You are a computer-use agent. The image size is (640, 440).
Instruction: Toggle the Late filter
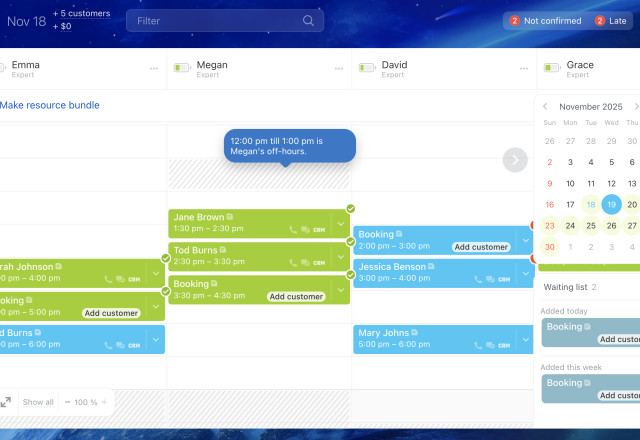pyautogui.click(x=612, y=20)
